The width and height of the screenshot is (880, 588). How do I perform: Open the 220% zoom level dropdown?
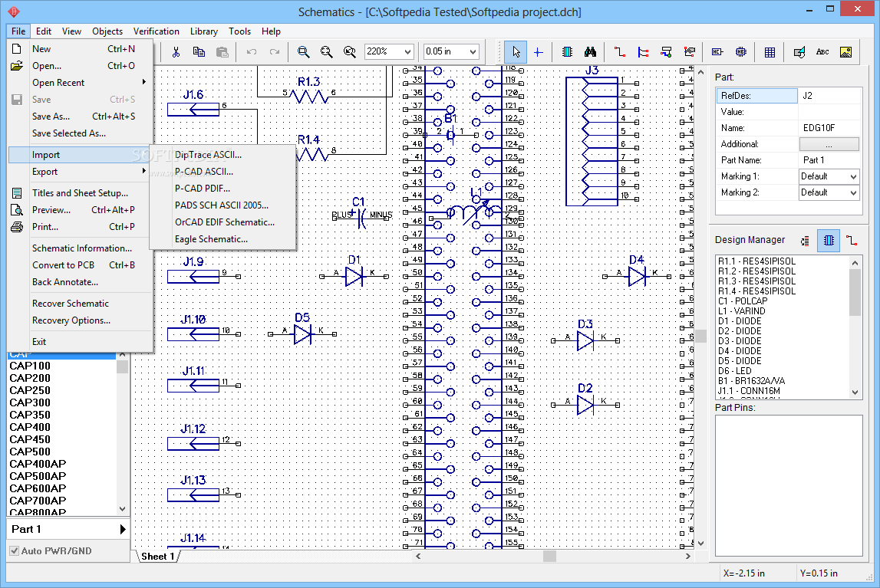(407, 51)
